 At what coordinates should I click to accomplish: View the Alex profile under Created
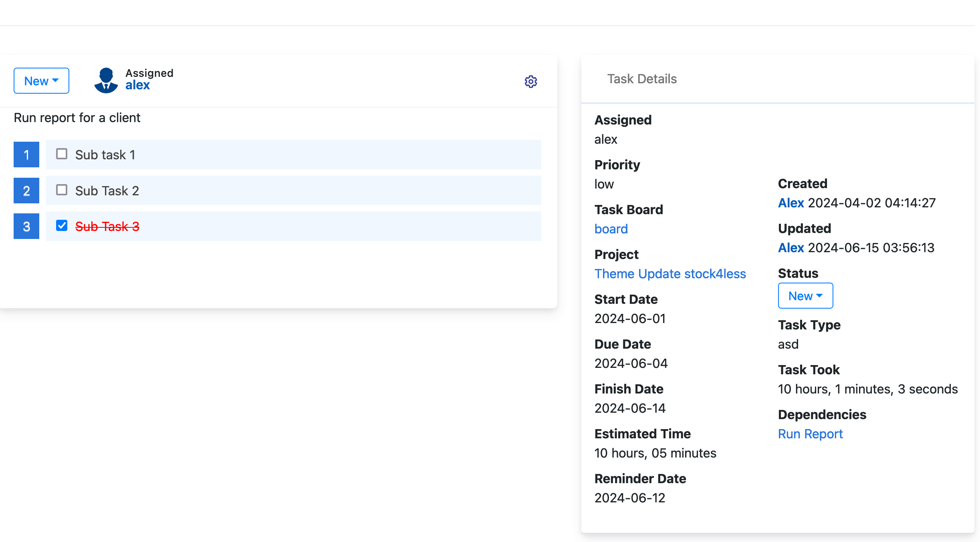pyautogui.click(x=791, y=203)
